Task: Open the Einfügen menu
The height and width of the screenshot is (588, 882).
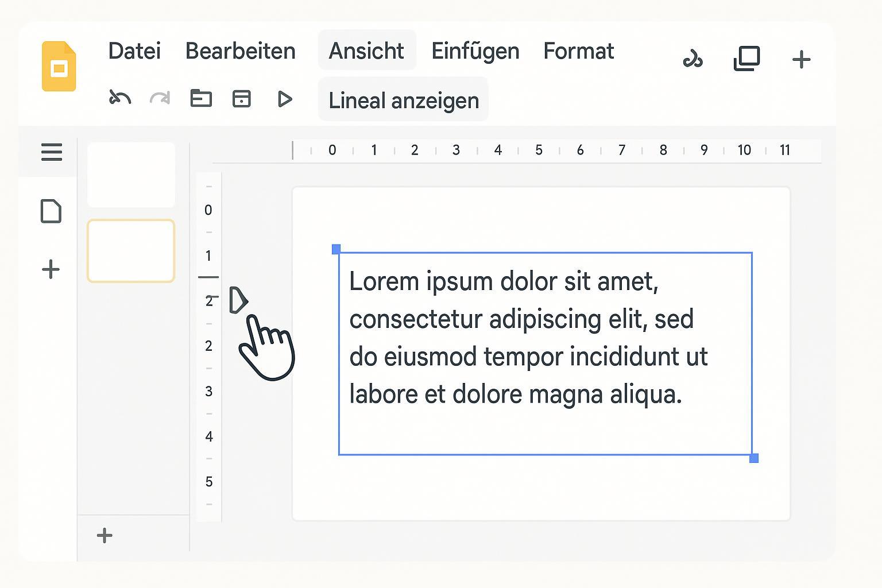Action: [x=475, y=51]
